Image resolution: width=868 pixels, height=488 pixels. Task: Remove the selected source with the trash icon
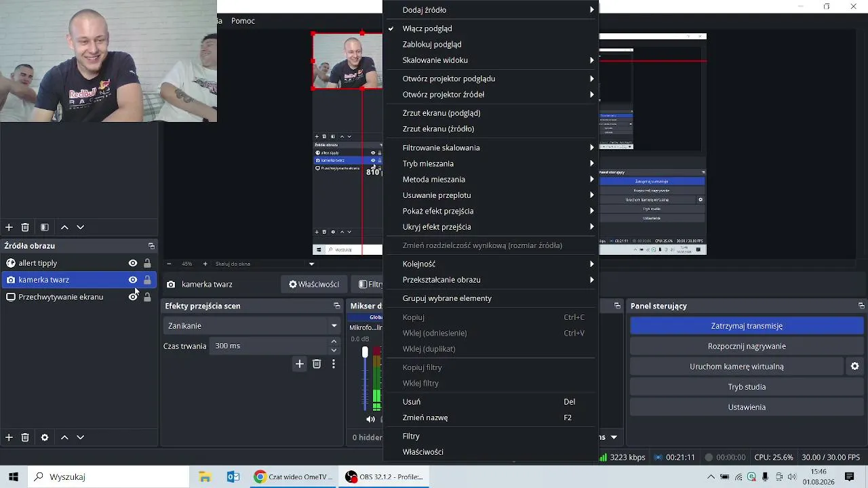pos(25,438)
